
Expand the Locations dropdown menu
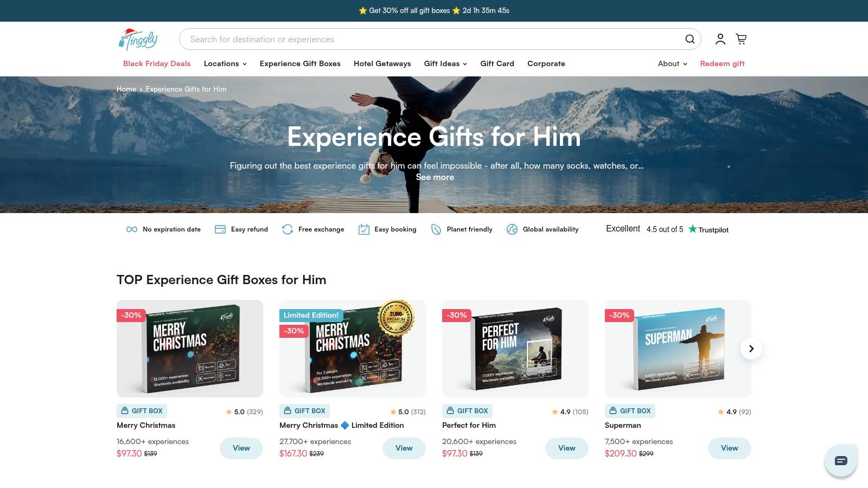coord(225,63)
